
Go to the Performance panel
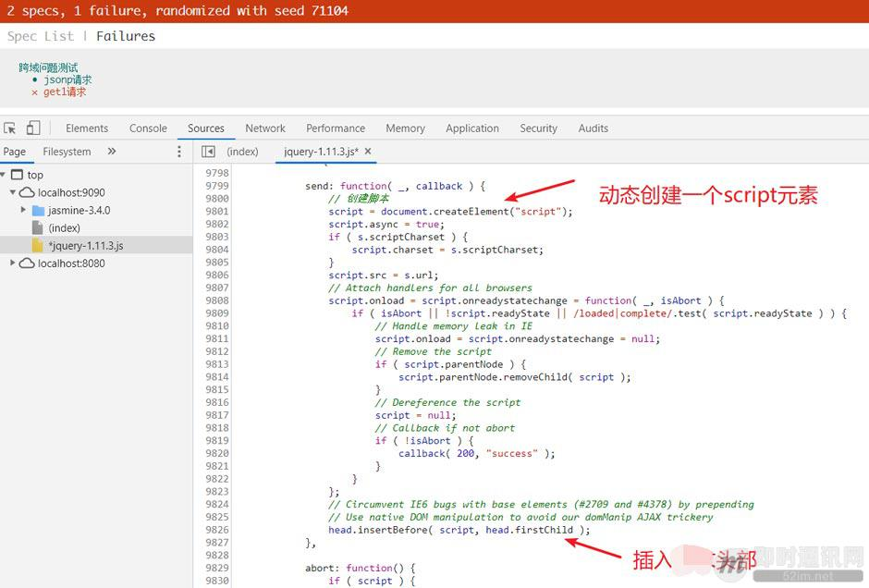336,128
